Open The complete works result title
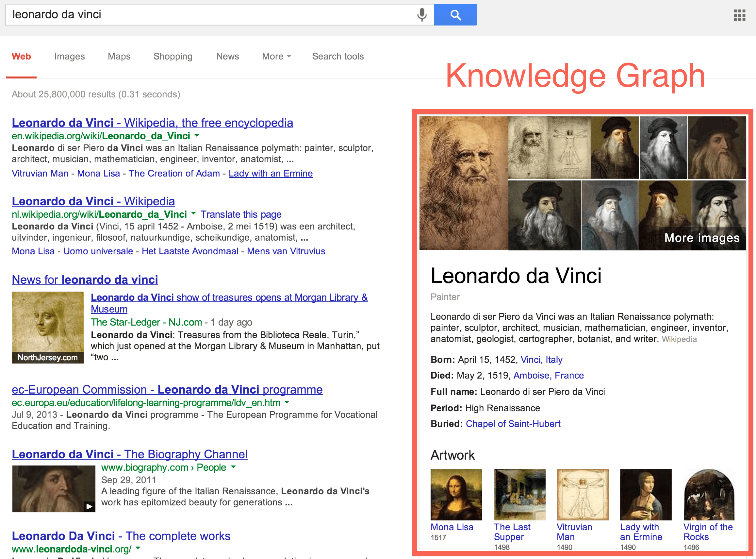Viewport: 756px width, 559px height. [121, 536]
